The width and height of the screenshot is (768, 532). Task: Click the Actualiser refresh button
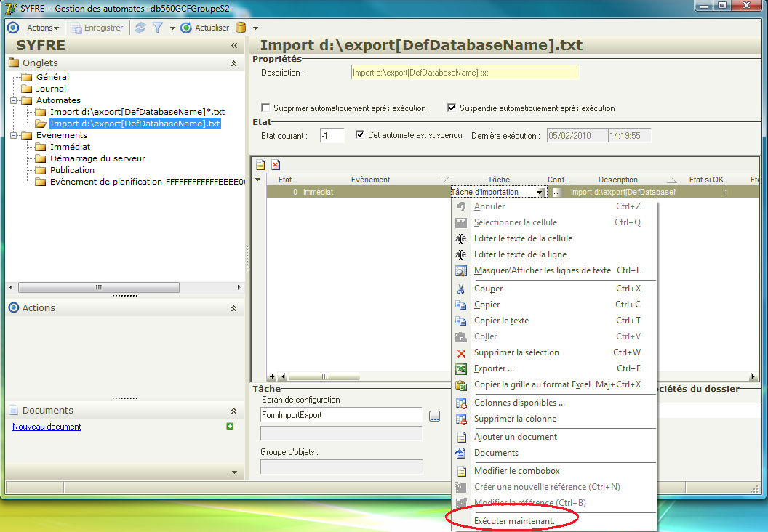(x=205, y=28)
